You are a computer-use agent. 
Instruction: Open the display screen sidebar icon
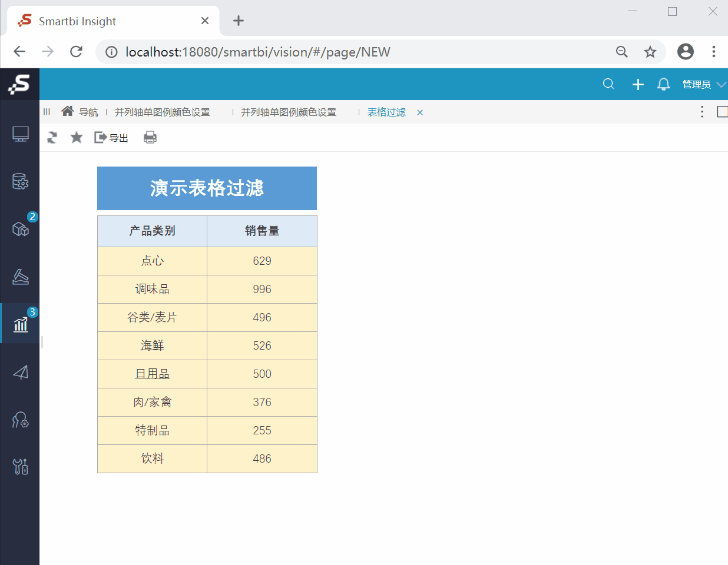coord(21,134)
